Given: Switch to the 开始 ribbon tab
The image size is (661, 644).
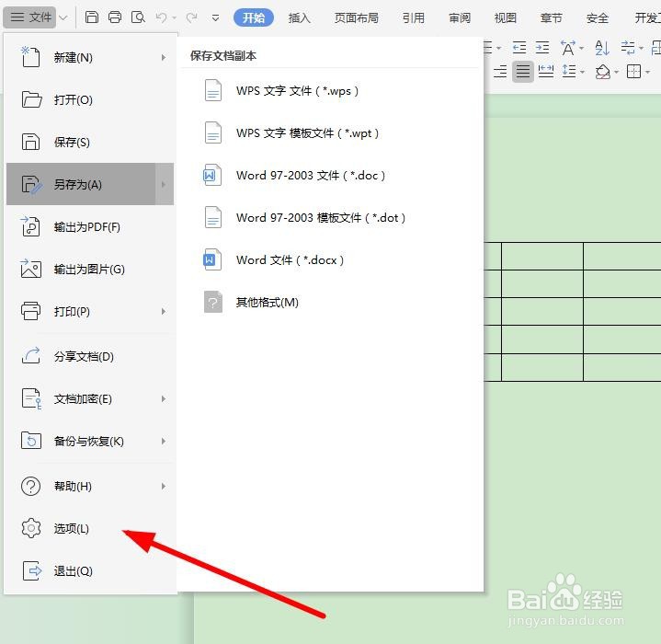Looking at the screenshot, I should [254, 17].
